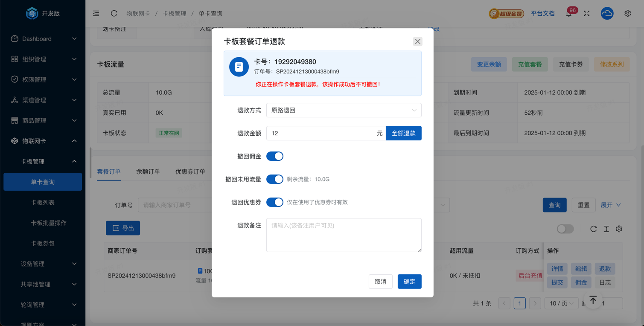Click the page refresh icon in header
The width and height of the screenshot is (644, 326).
click(114, 14)
